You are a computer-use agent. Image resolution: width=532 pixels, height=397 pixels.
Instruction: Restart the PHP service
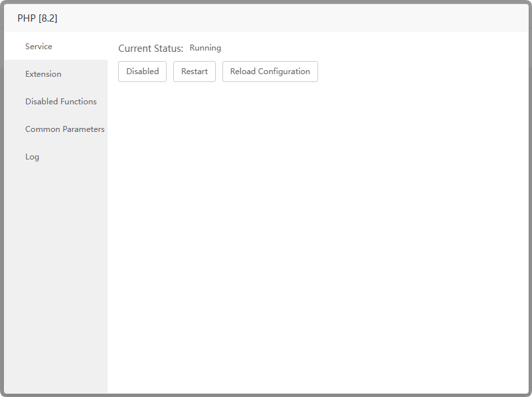click(x=194, y=72)
